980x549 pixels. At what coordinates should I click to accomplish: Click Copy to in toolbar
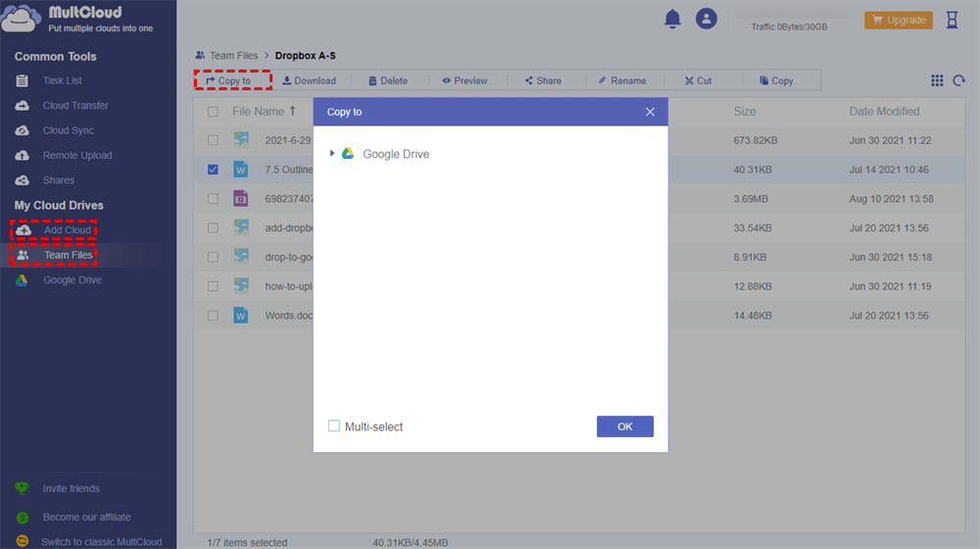(228, 80)
